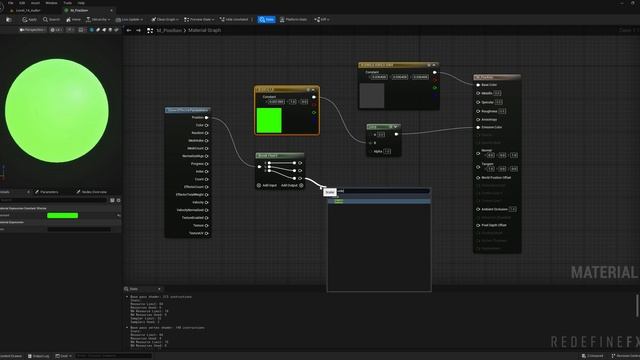
Task: Click the World Position Offset input pin
Action: tap(478, 178)
